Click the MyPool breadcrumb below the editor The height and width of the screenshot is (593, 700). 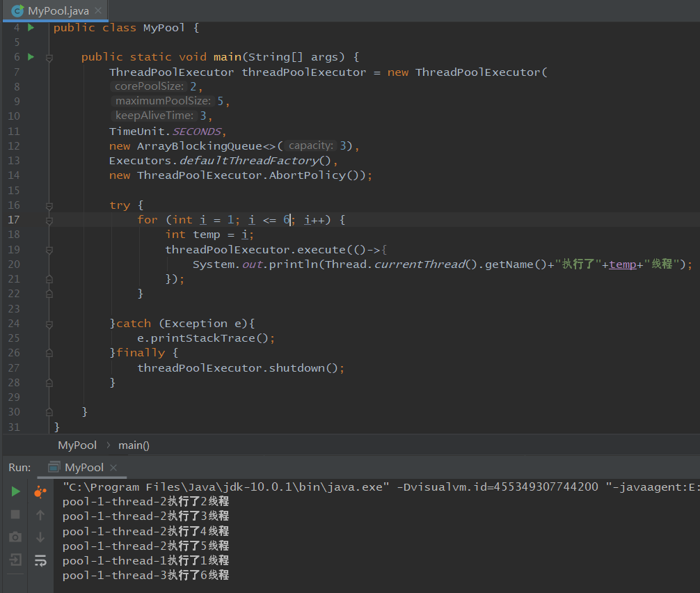pos(77,445)
